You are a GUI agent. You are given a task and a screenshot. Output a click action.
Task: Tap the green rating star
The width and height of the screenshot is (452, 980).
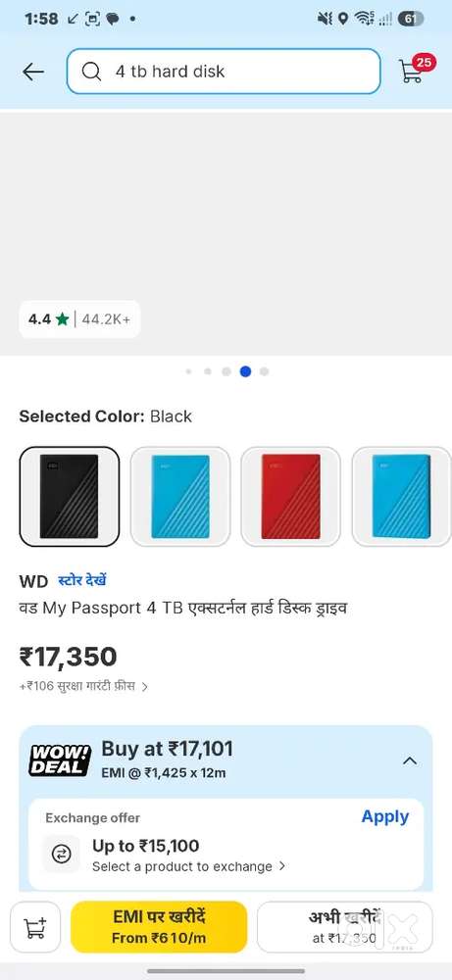tap(62, 319)
